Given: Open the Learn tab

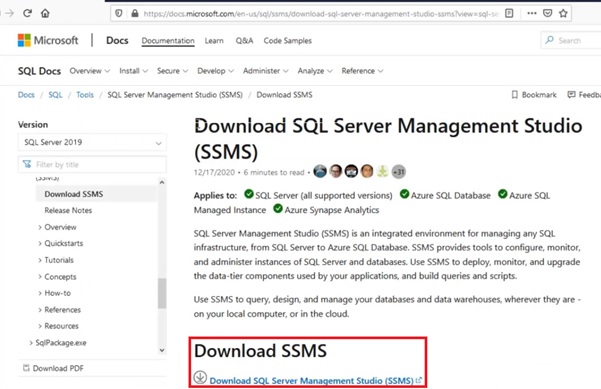Looking at the screenshot, I should [x=214, y=41].
